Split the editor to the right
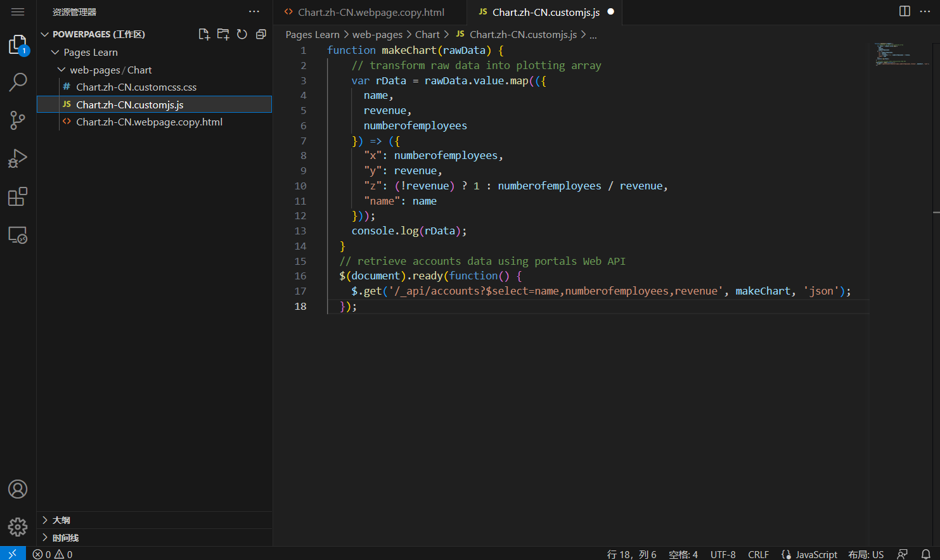Viewport: 940px width, 560px height. 905,11
